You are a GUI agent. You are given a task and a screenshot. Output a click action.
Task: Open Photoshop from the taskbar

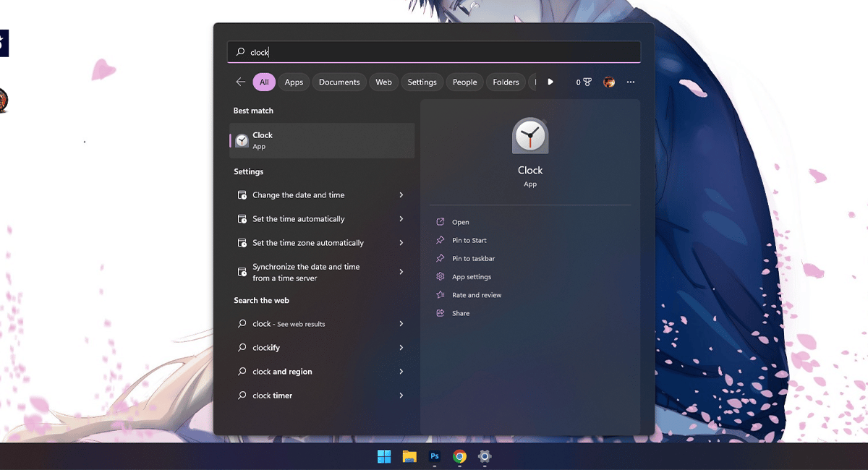pyautogui.click(x=435, y=456)
